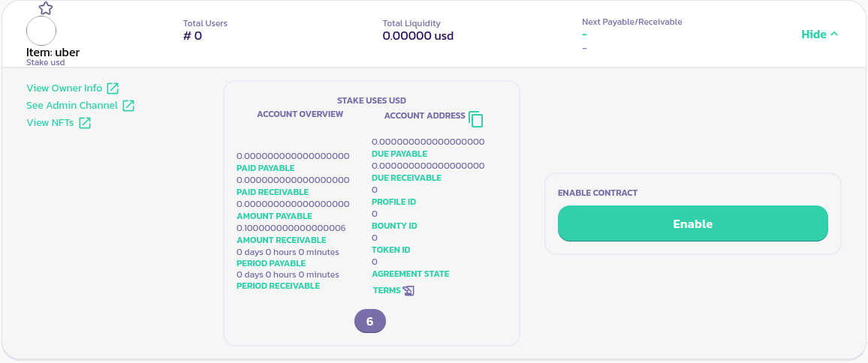Select the Total Liquidity value 0.00000 usd
Image resolution: width=868 pixels, height=363 pixels.
click(x=417, y=35)
